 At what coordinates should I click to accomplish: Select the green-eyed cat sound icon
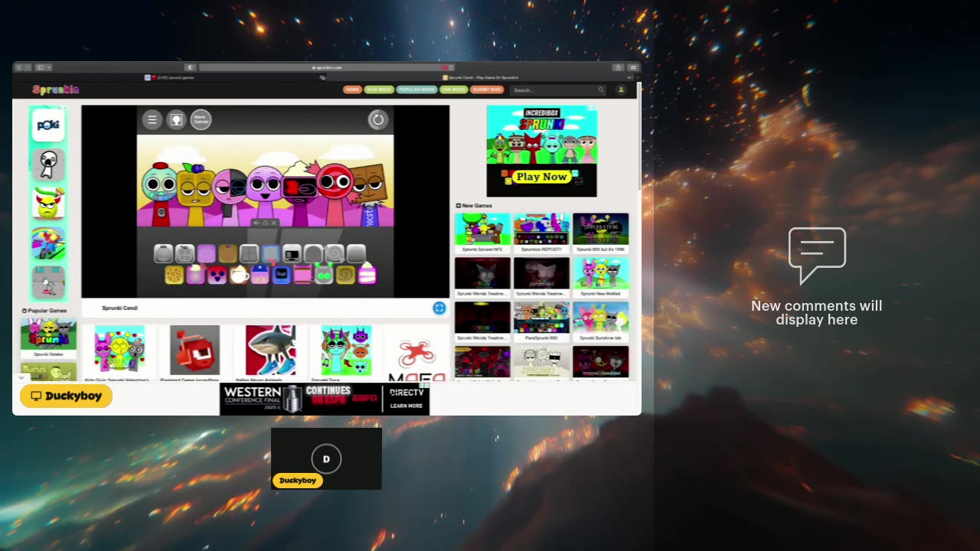click(324, 275)
